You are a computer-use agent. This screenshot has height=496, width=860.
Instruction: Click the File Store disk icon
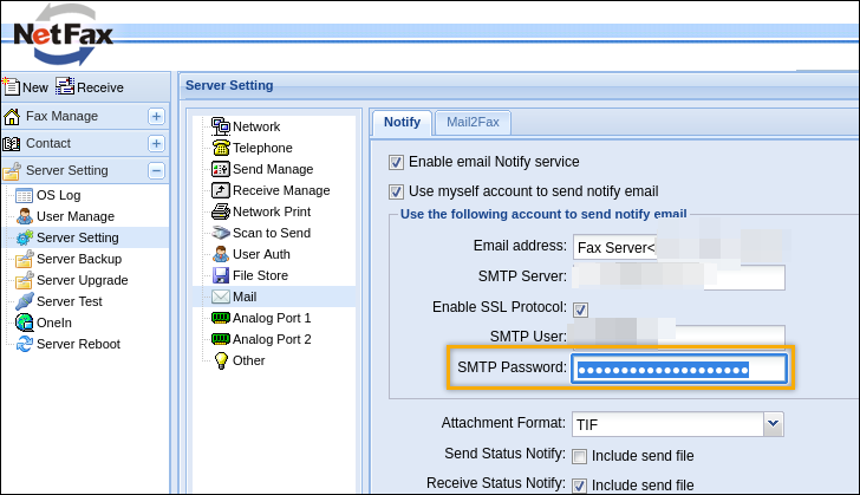[x=221, y=275]
